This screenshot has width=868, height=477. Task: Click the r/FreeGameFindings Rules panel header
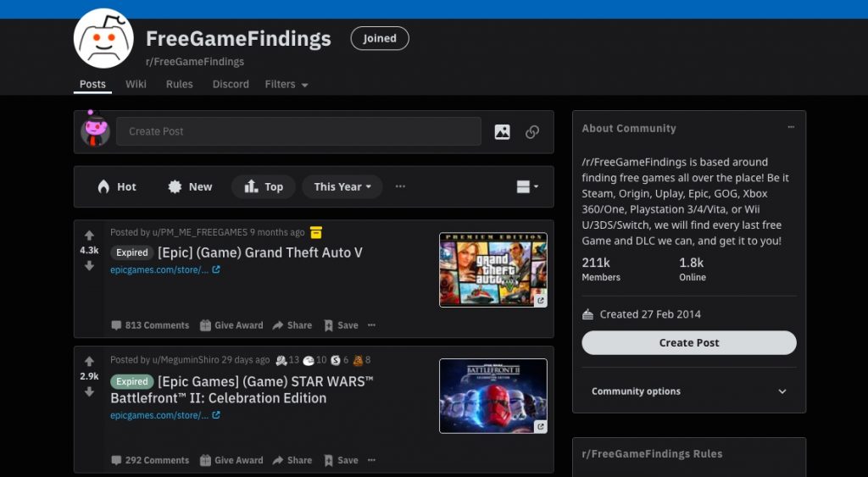tap(652, 454)
